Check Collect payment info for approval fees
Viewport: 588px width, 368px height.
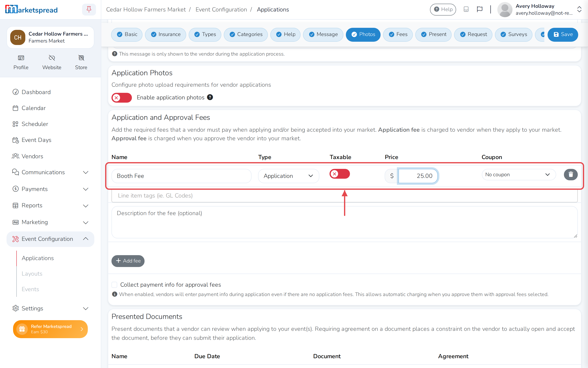click(x=115, y=285)
